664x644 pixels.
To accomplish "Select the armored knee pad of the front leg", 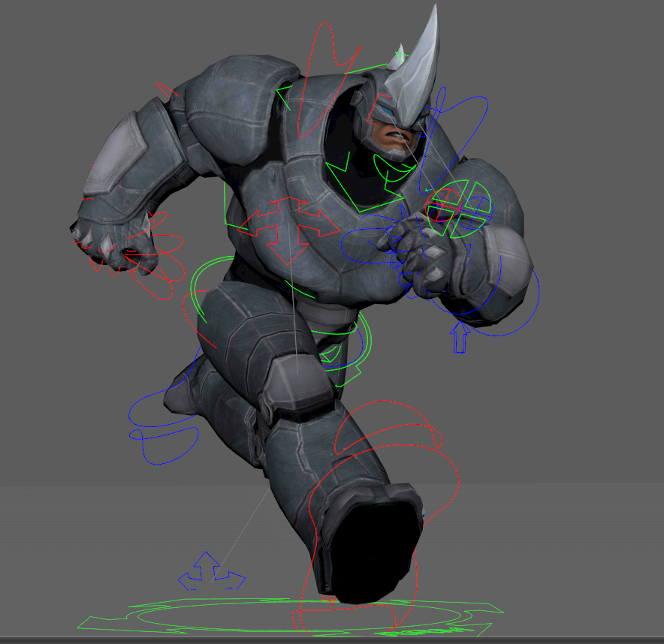I will (299, 383).
